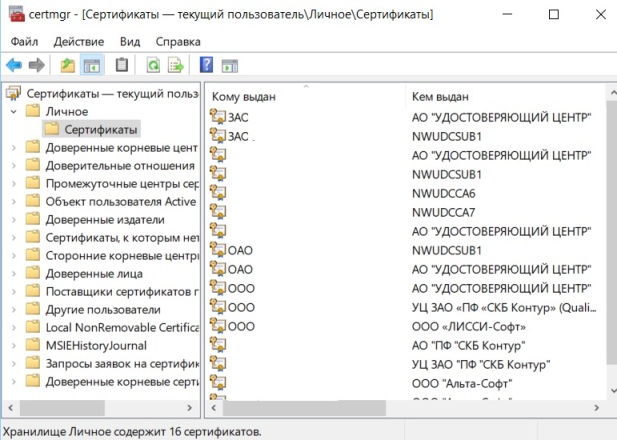Click the certificate list vertical scrollbar
This screenshot has height=440, width=617.
[610, 250]
